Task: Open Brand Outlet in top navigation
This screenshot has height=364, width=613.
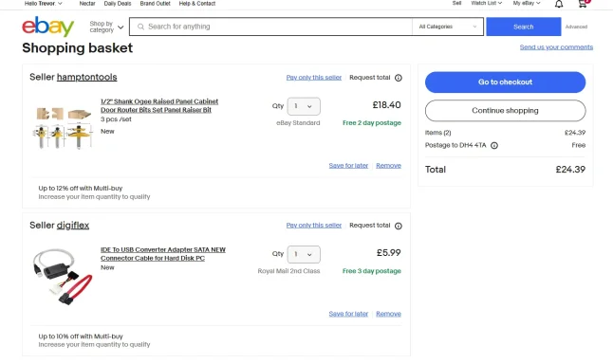Action: point(156,3)
